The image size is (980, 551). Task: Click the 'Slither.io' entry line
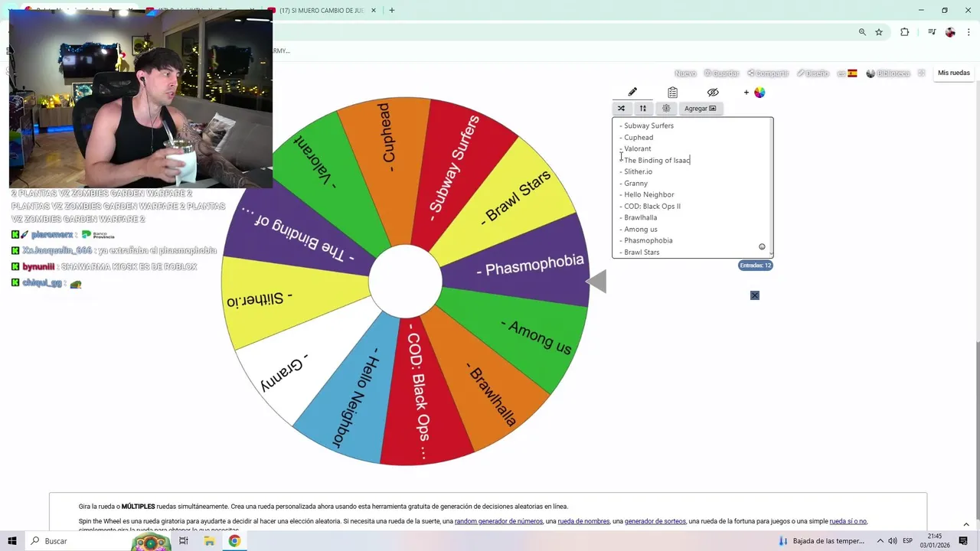[x=638, y=171]
